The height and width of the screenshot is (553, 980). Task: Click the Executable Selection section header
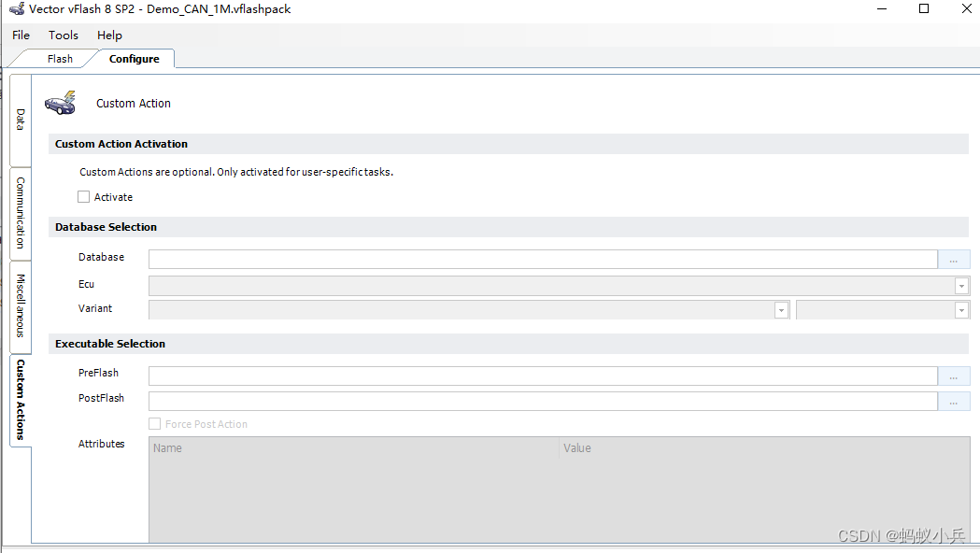coord(509,344)
